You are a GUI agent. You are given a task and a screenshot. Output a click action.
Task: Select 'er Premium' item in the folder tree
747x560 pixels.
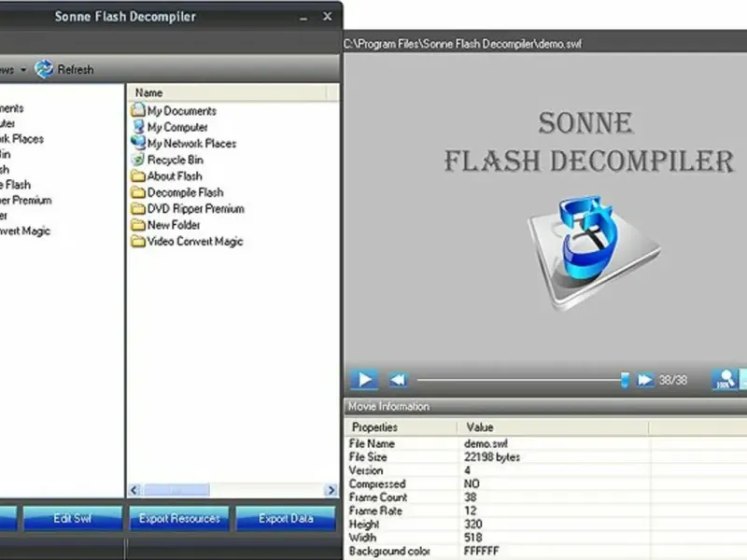click(26, 200)
